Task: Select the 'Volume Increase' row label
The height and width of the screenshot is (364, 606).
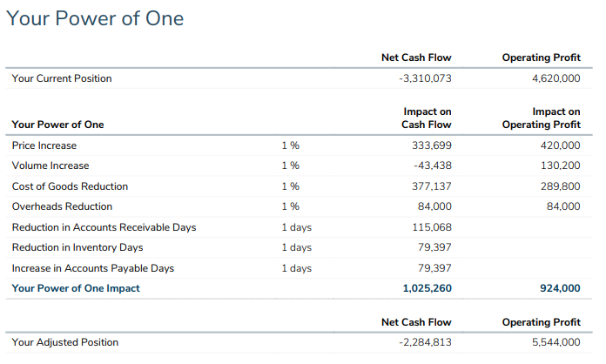Action: point(50,165)
